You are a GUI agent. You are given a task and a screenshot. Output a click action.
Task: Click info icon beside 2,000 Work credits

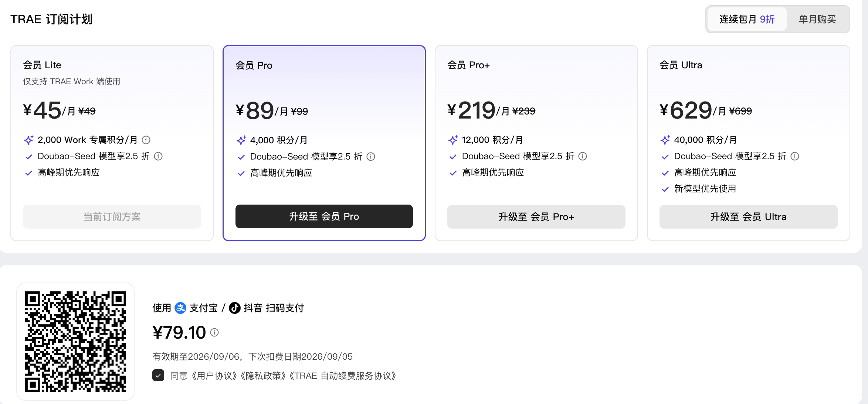pos(146,140)
